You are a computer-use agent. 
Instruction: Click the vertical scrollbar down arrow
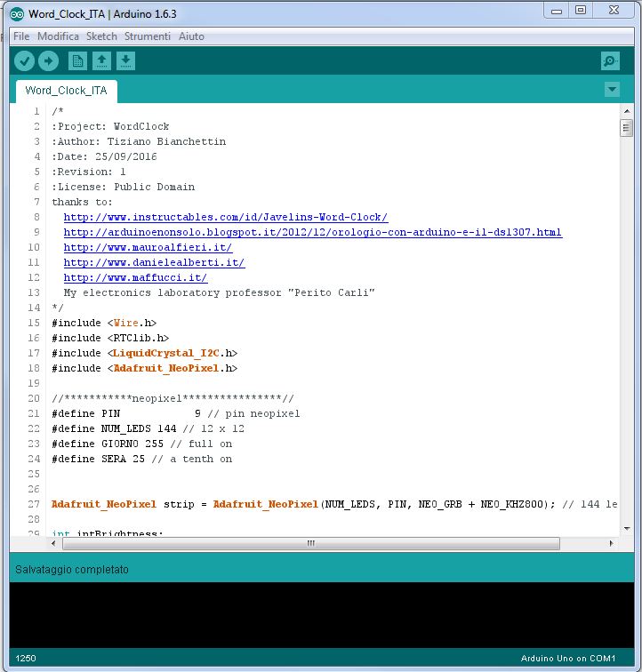point(627,528)
